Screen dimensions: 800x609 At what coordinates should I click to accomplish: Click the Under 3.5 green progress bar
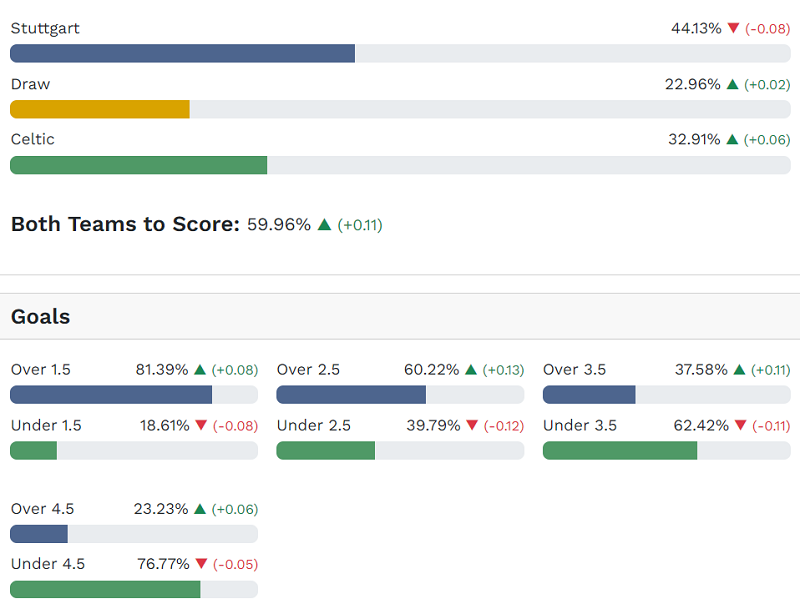[x=620, y=450]
